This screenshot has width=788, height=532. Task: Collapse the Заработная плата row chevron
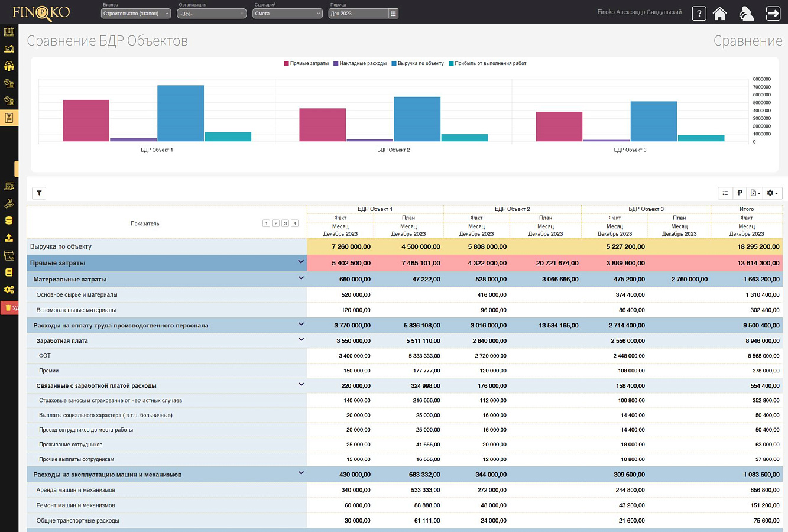pos(301,339)
